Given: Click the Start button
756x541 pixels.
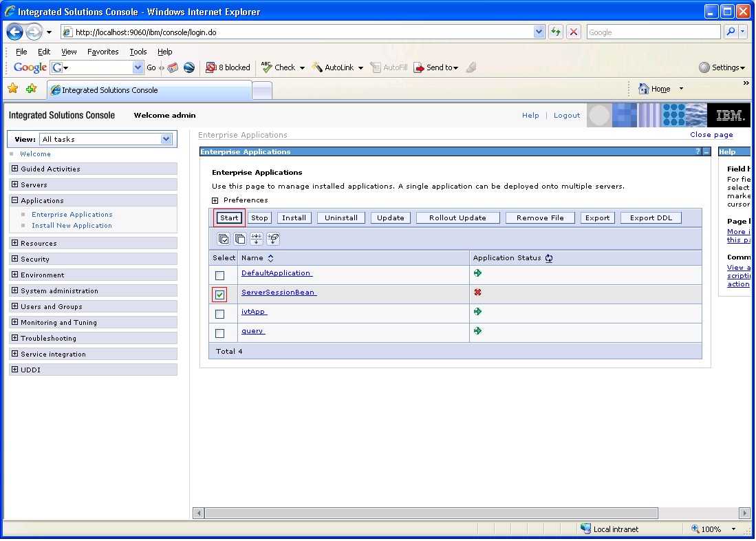Looking at the screenshot, I should pyautogui.click(x=229, y=218).
